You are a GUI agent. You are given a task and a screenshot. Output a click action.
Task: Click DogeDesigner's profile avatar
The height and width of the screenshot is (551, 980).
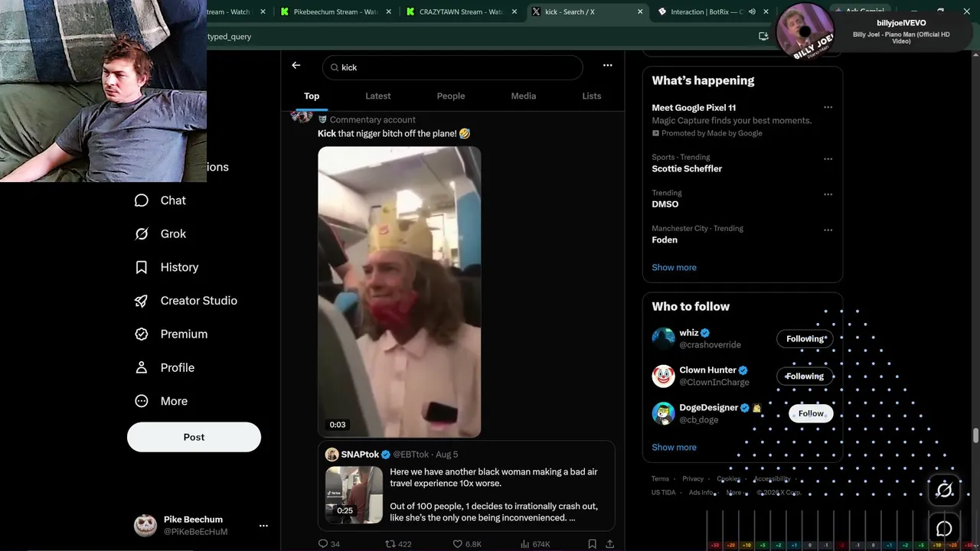663,413
